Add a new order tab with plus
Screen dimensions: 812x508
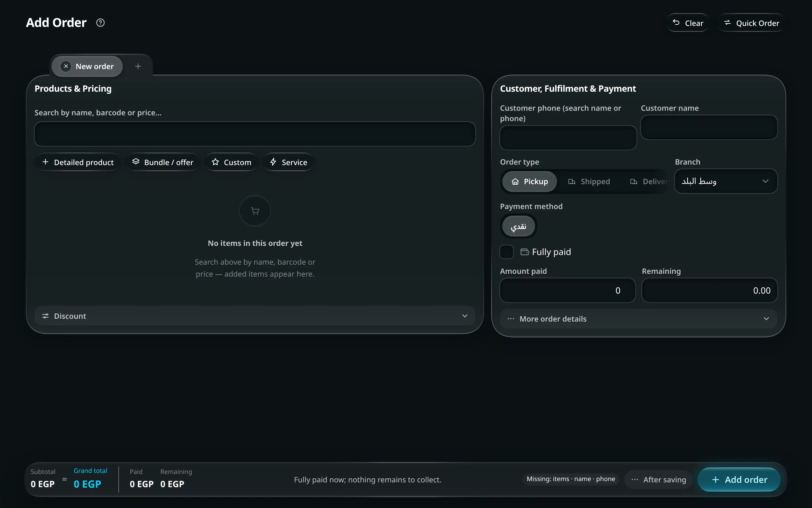click(138, 66)
